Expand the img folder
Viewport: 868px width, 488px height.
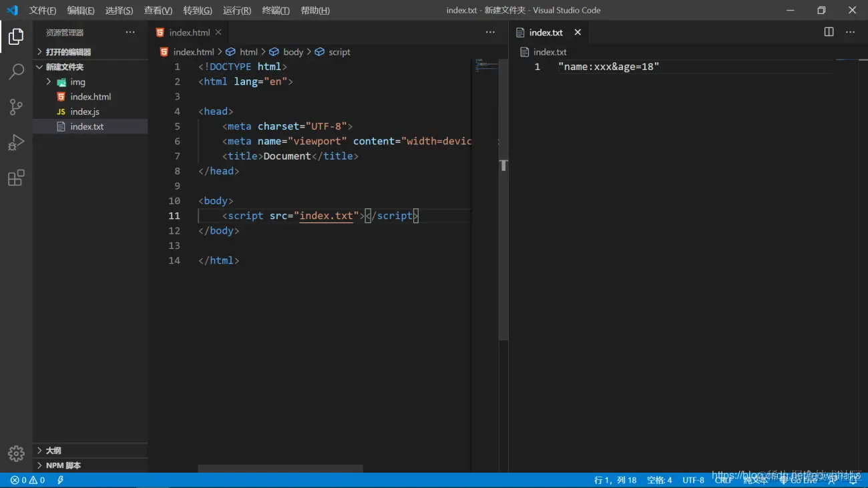tap(90, 81)
